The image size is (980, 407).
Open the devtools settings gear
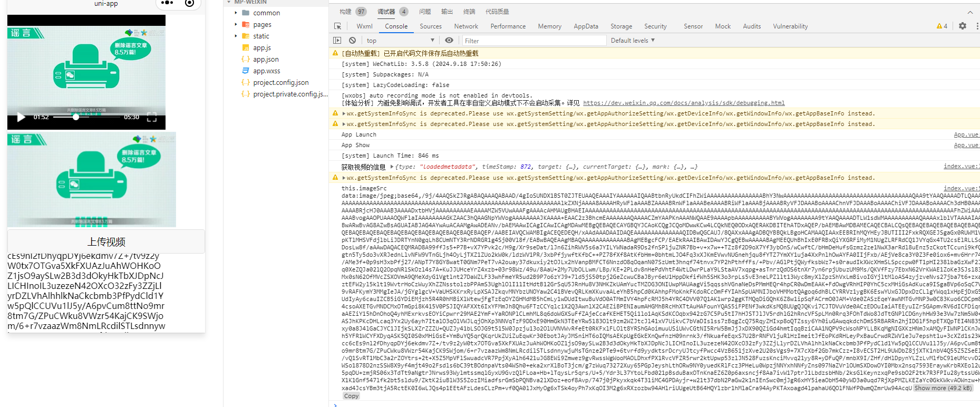[x=963, y=26]
